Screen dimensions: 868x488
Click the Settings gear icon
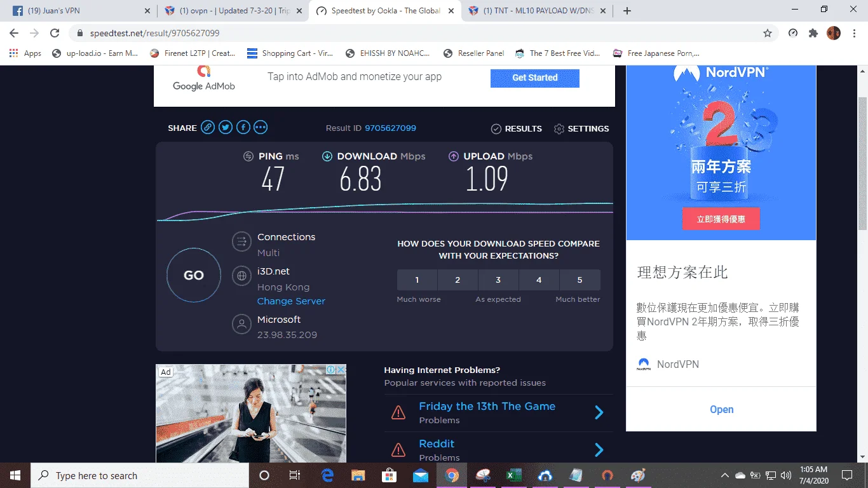559,129
